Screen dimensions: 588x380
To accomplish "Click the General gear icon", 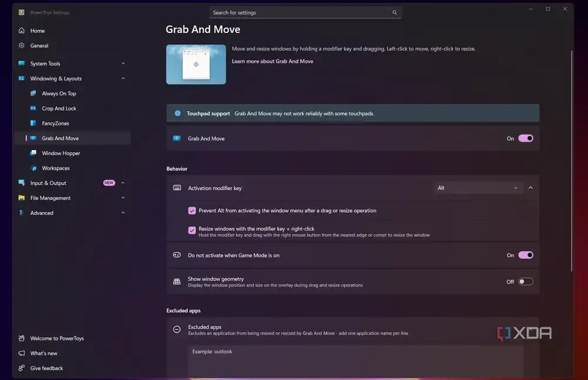I will click(22, 46).
